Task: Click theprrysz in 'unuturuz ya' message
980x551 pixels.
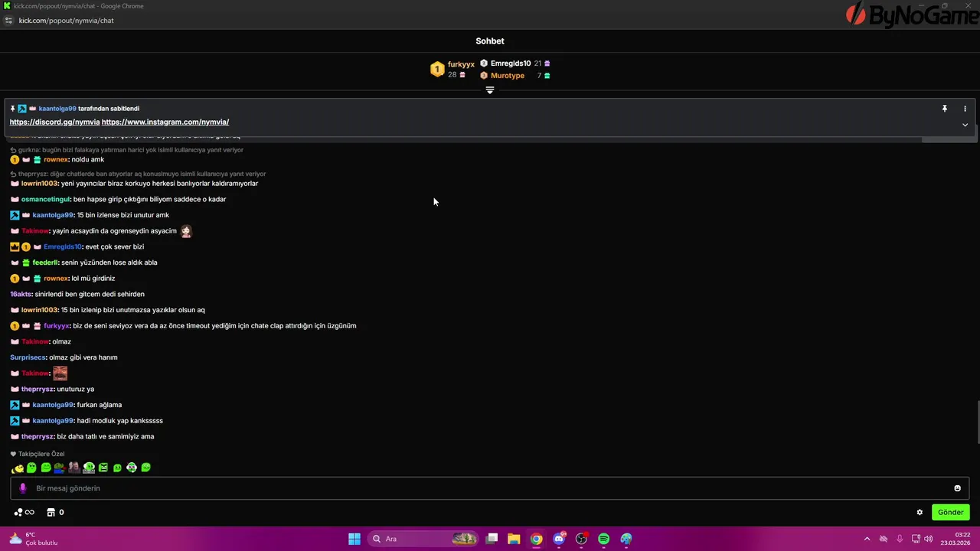Action: click(x=38, y=389)
